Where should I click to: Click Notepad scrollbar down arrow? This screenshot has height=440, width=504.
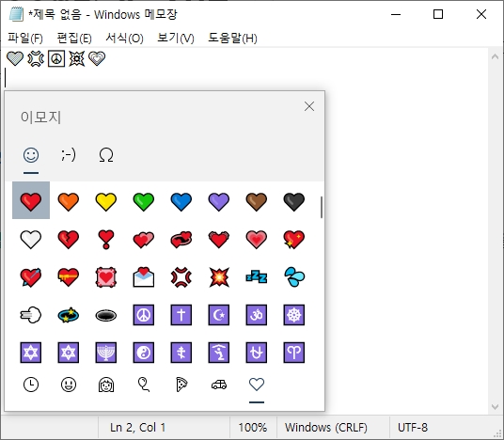(x=495, y=407)
